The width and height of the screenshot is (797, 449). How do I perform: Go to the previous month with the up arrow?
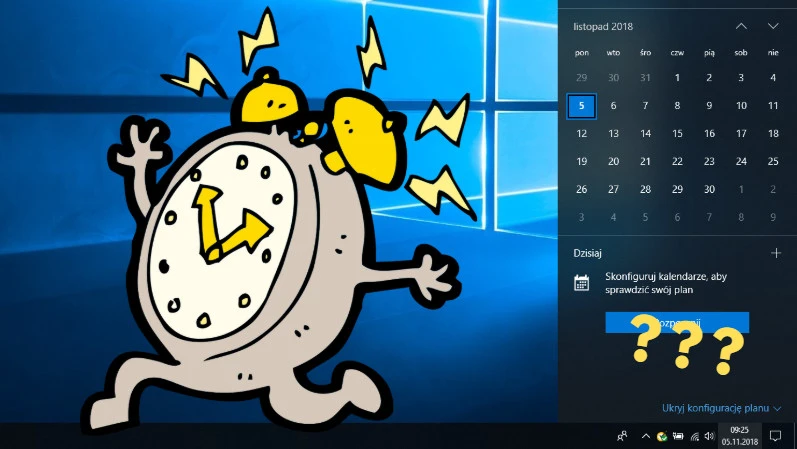[741, 26]
